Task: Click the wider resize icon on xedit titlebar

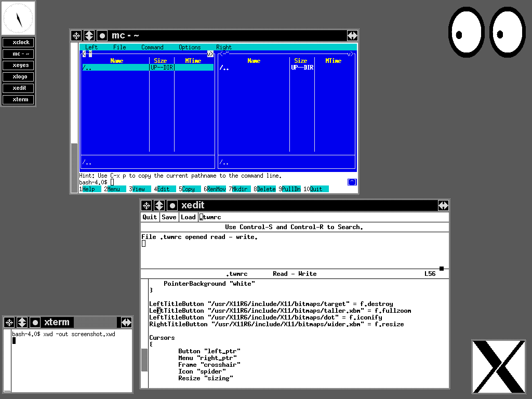Action: (x=443, y=205)
